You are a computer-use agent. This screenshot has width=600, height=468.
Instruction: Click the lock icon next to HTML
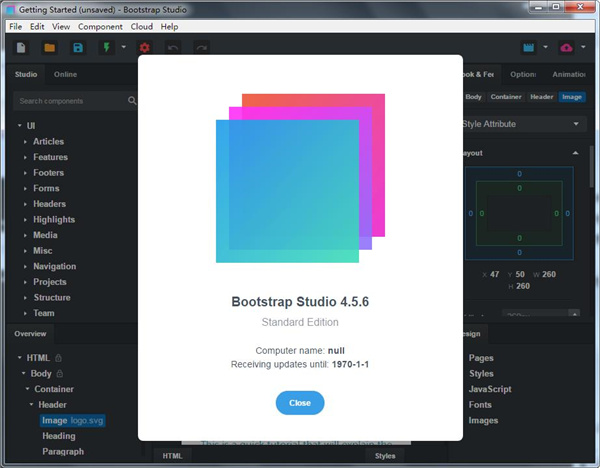click(58, 358)
